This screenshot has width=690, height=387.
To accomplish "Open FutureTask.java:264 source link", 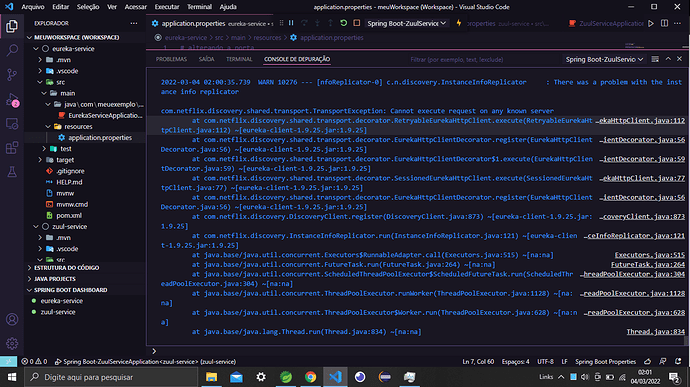I will click(648, 265).
